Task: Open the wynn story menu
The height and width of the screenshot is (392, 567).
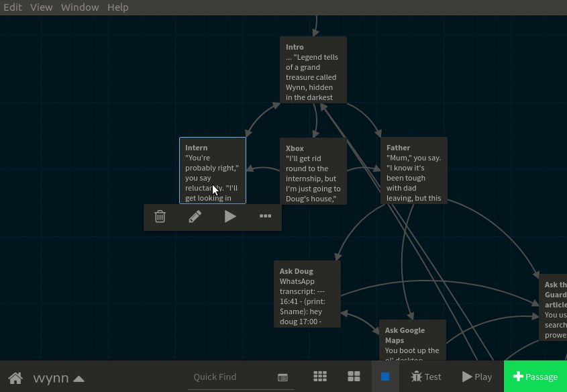Action: pyautogui.click(x=58, y=378)
